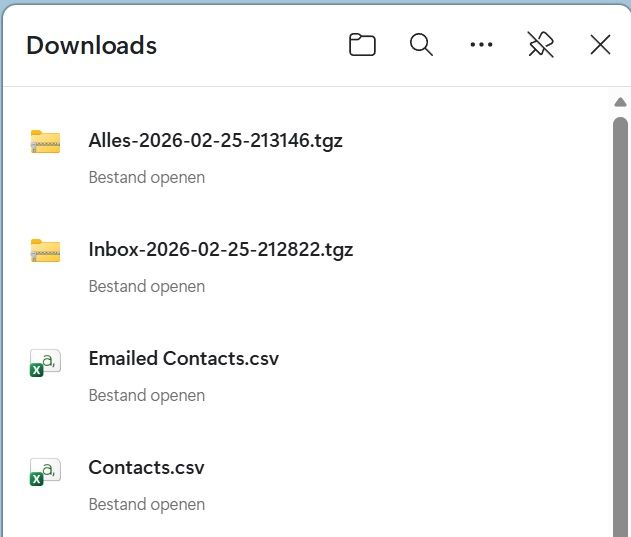Search downloads with magnifier icon

coord(421,45)
